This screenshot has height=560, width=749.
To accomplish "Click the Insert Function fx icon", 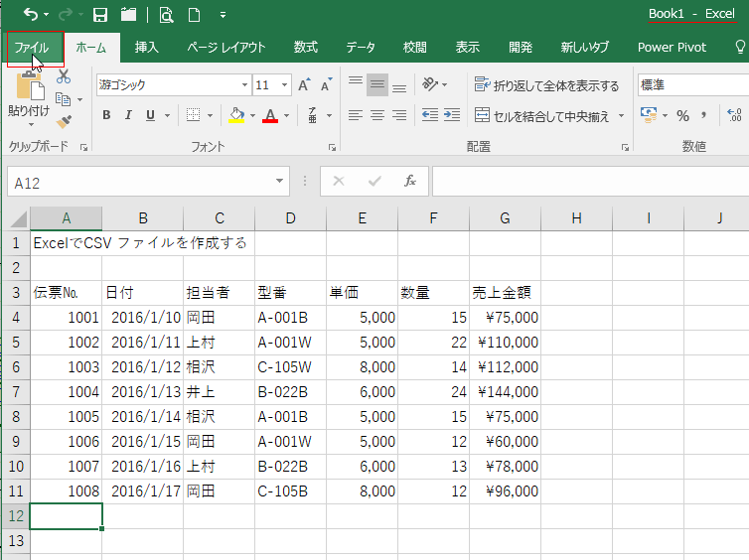I will tap(409, 182).
